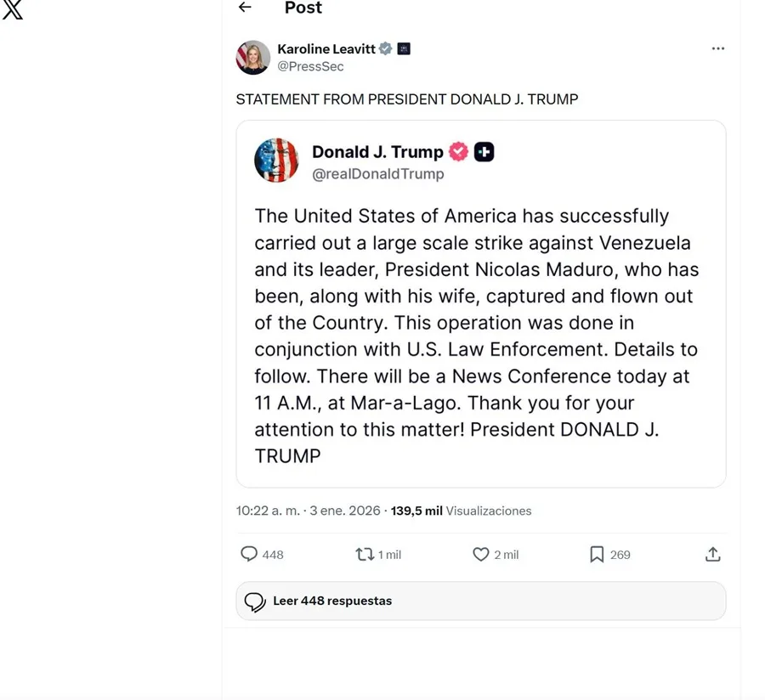765x700 pixels.
Task: Select the statement text in the quoted tweet
Action: click(x=476, y=336)
